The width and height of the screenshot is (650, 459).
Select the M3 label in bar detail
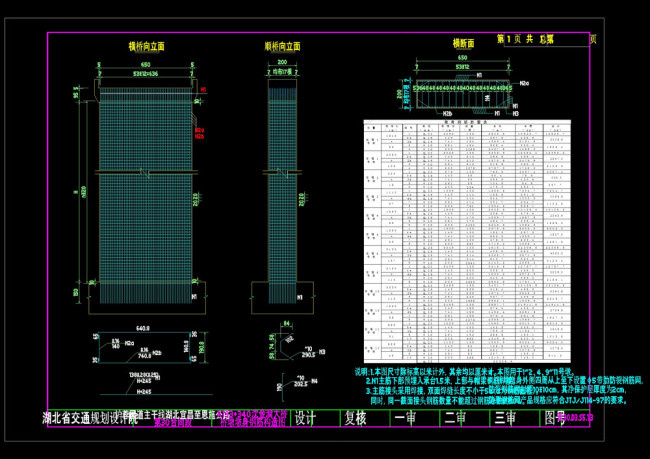(322, 352)
